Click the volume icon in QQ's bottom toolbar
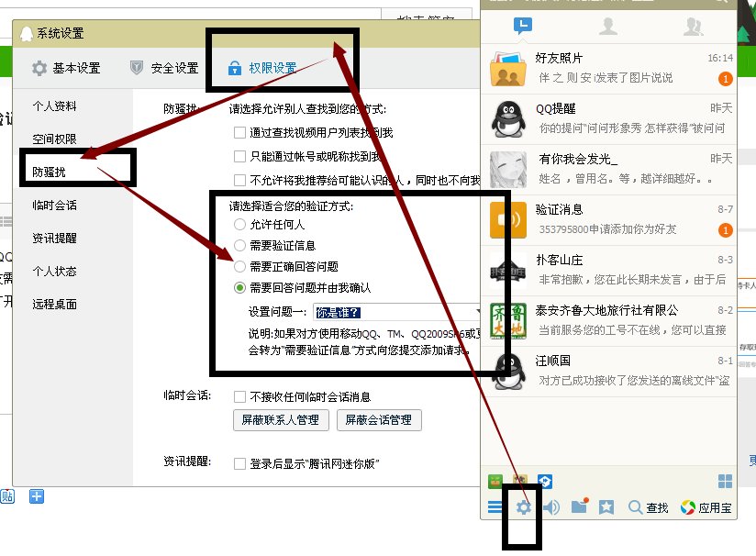Image resolution: width=756 pixels, height=556 pixels. pos(552,505)
